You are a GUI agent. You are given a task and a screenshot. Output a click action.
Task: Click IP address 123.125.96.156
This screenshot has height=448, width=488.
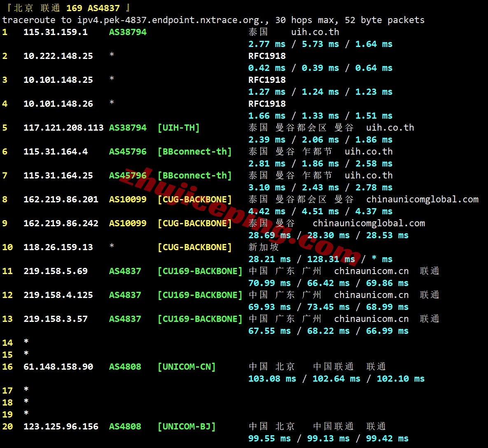(x=61, y=427)
